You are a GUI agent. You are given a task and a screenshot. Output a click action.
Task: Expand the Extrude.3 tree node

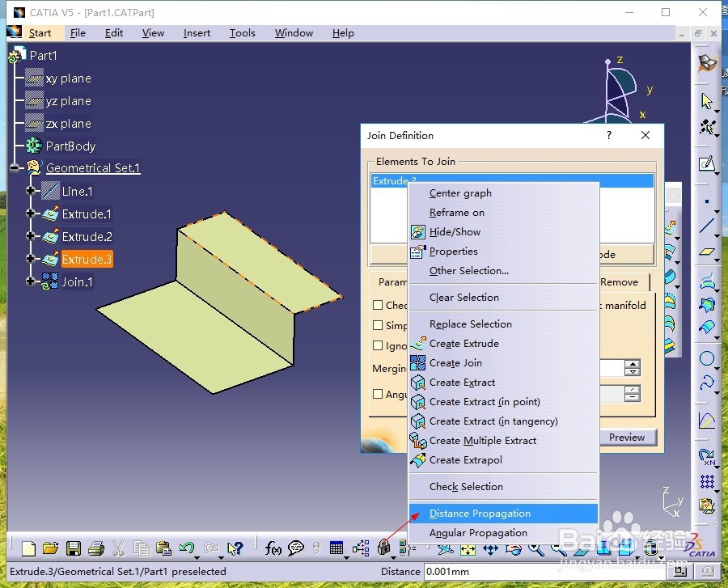click(31, 259)
